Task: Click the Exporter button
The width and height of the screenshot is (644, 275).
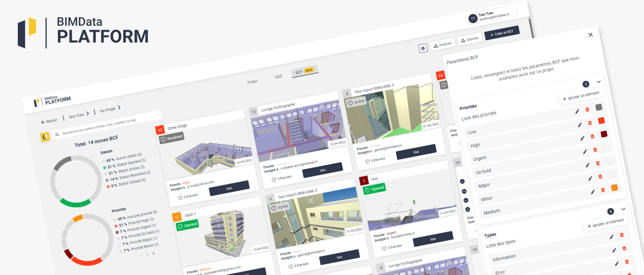Action: (469, 39)
